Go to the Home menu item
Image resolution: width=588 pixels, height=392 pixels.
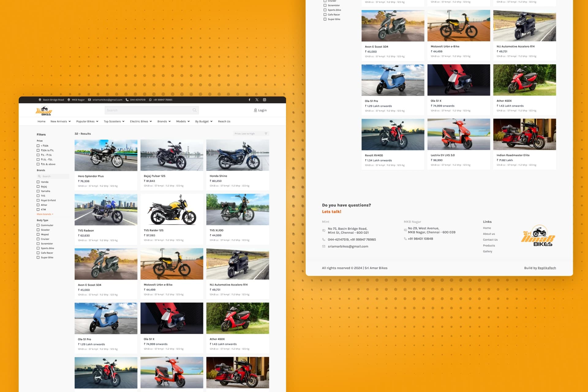[41, 122]
